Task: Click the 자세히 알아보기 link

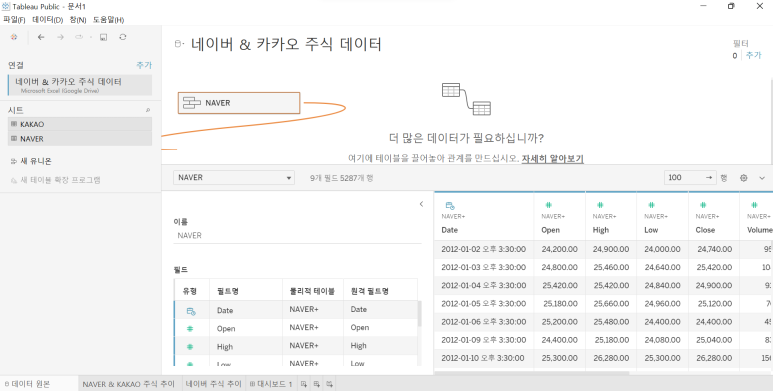Action: pos(553,159)
